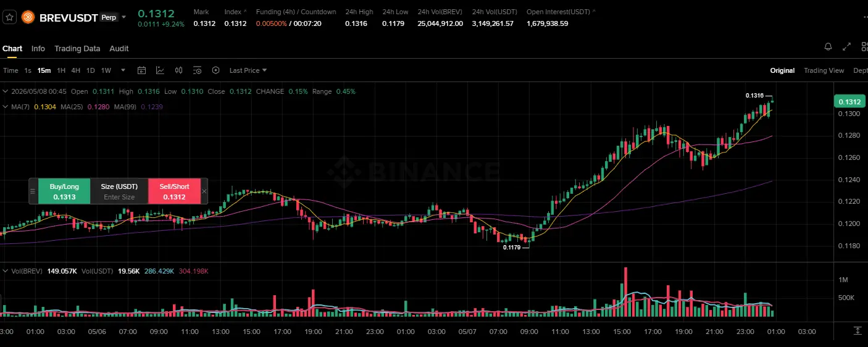
Task: Add BREVUSDT to favorites with star icon
Action: pos(9,17)
